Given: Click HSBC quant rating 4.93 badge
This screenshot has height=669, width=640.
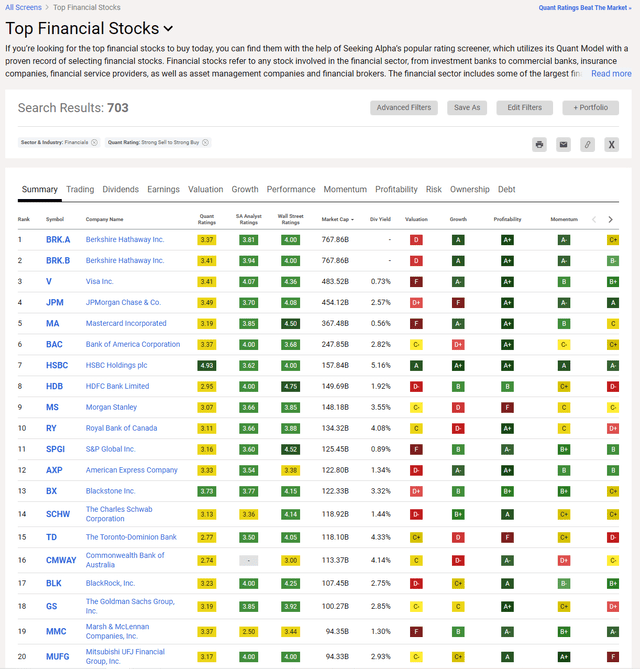Looking at the screenshot, I should pos(207,366).
